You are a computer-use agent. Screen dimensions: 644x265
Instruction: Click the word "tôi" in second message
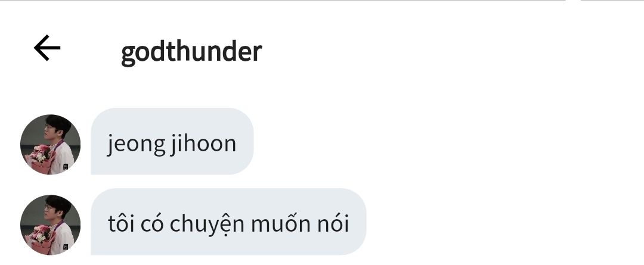[x=121, y=224]
